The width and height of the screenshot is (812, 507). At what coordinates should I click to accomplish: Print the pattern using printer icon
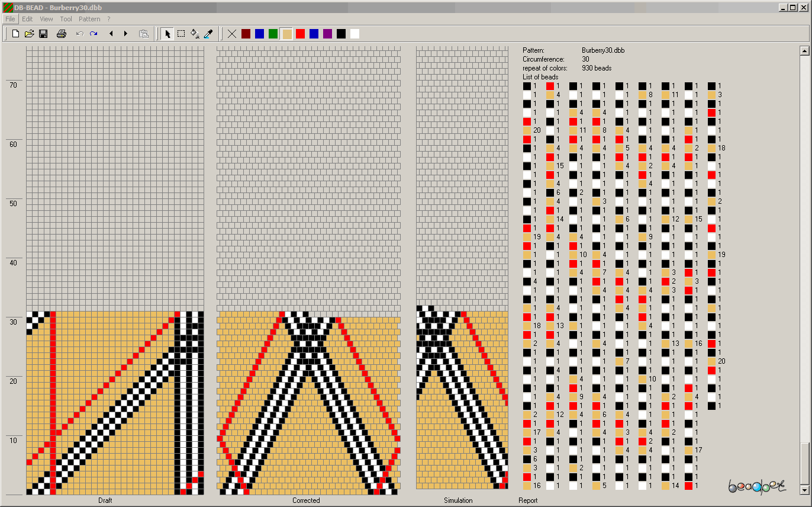(x=61, y=34)
